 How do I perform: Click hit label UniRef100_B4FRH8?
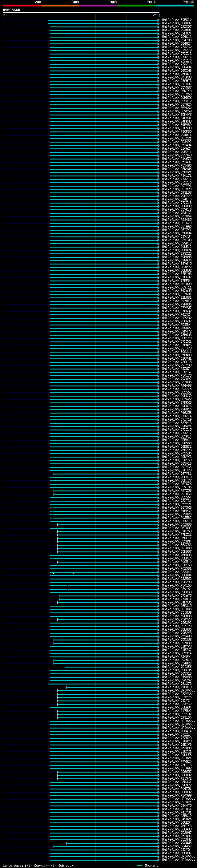point(177,122)
